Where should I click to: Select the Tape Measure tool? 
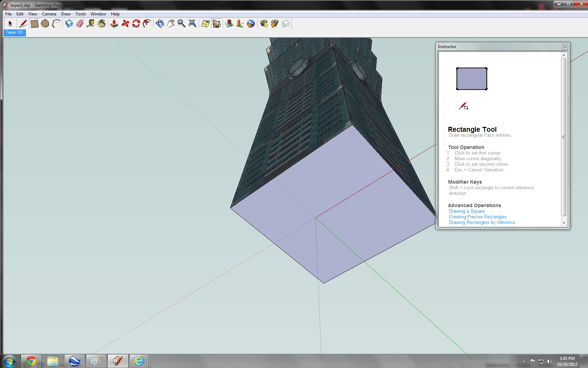(x=91, y=23)
